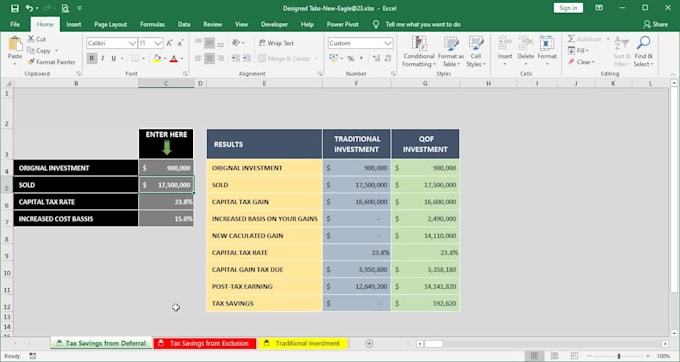680x362 pixels.
Task: Click the Share button
Action: (x=656, y=24)
